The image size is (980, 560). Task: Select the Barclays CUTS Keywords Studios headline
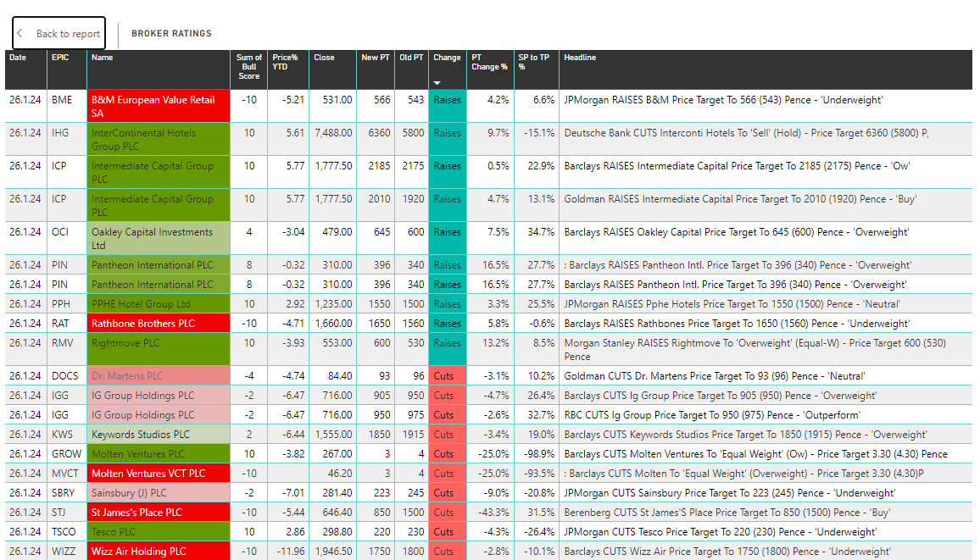745,435
